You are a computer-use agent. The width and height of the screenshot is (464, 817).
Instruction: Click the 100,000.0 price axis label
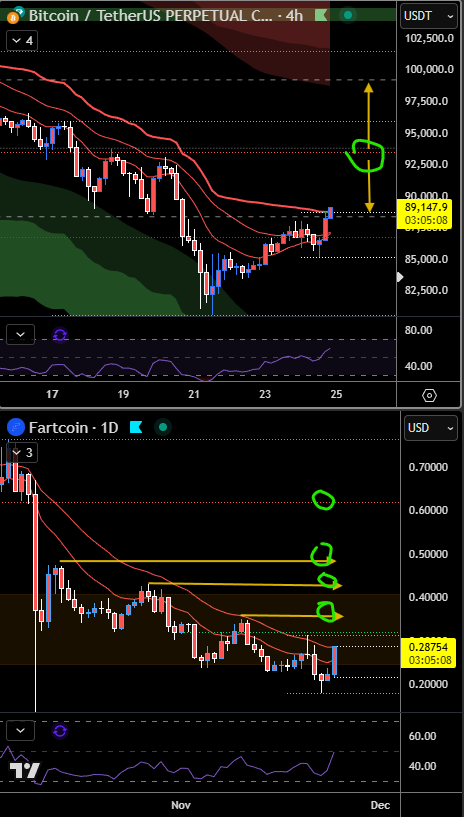click(x=427, y=69)
